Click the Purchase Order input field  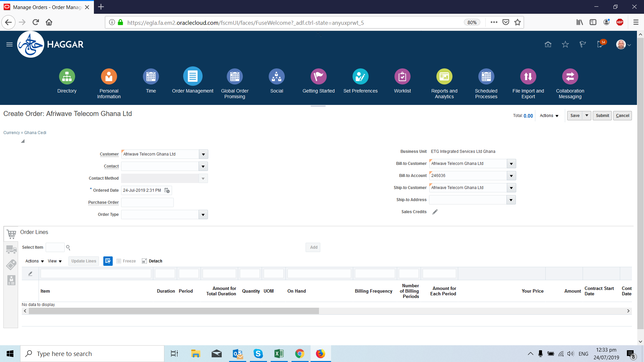(147, 202)
